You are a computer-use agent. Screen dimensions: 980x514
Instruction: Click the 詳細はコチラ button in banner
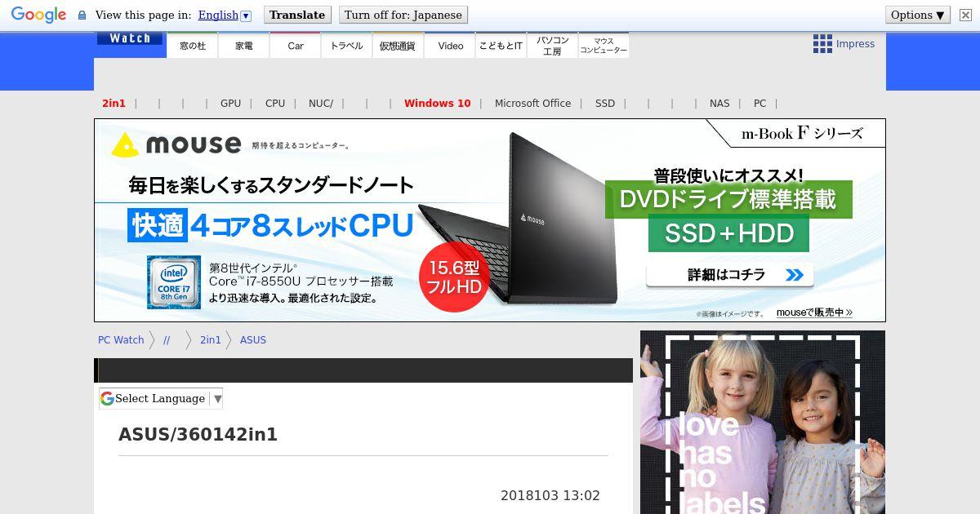pyautogui.click(x=729, y=275)
